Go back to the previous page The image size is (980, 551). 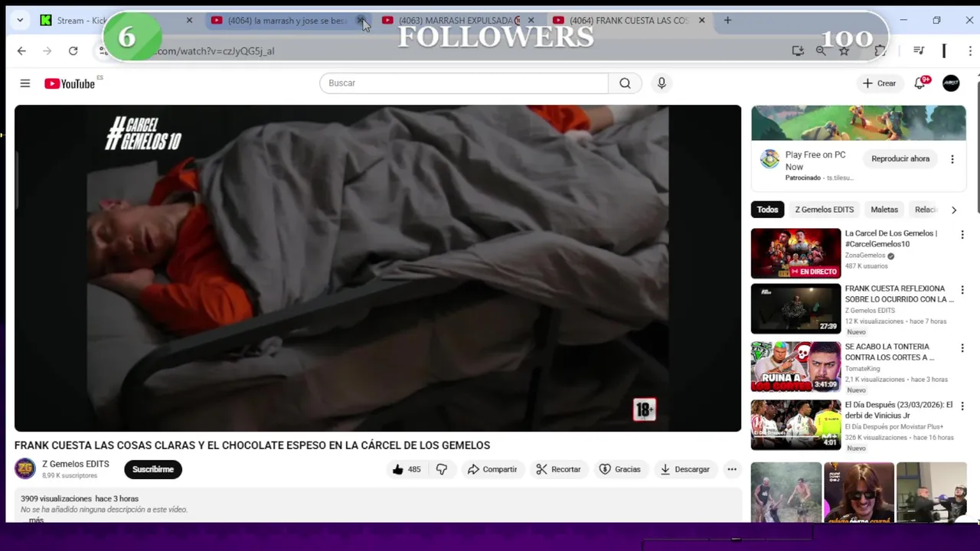point(21,51)
